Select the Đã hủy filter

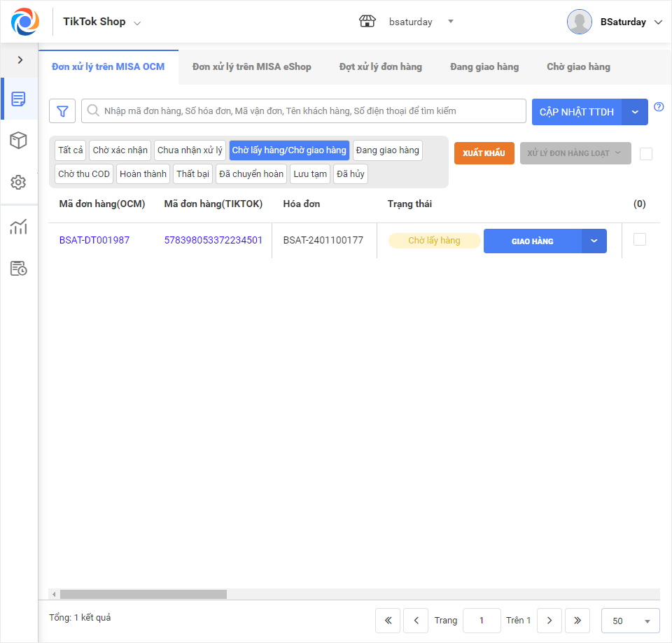351,174
